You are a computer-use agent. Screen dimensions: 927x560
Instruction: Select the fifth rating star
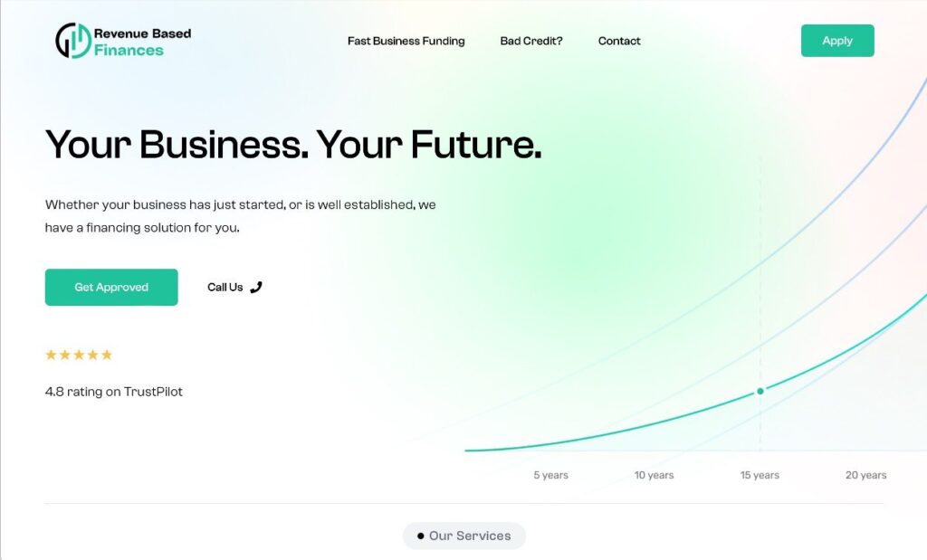point(107,355)
